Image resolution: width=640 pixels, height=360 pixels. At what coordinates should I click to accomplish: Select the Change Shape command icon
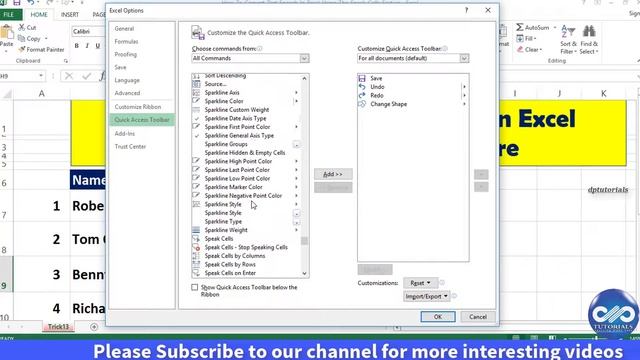[x=362, y=104]
